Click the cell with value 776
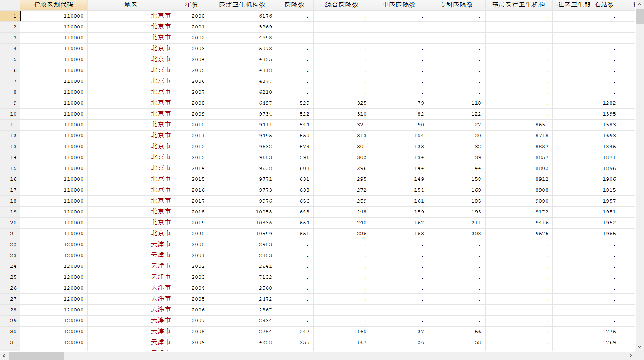 586,332
